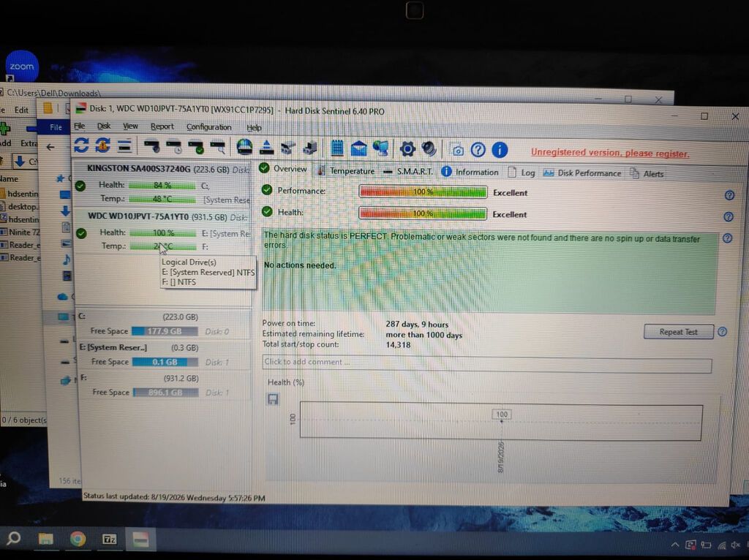Viewport: 749px width, 560px height.
Task: Click the camera screenshot toolbar icon
Action: point(457,150)
